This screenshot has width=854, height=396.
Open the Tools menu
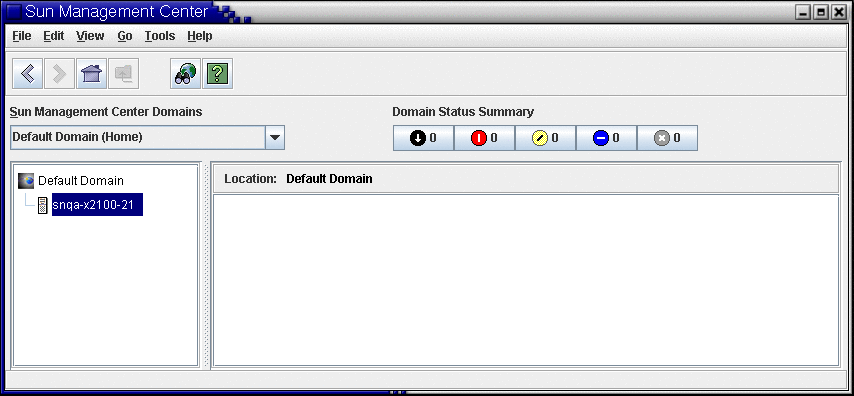click(160, 36)
